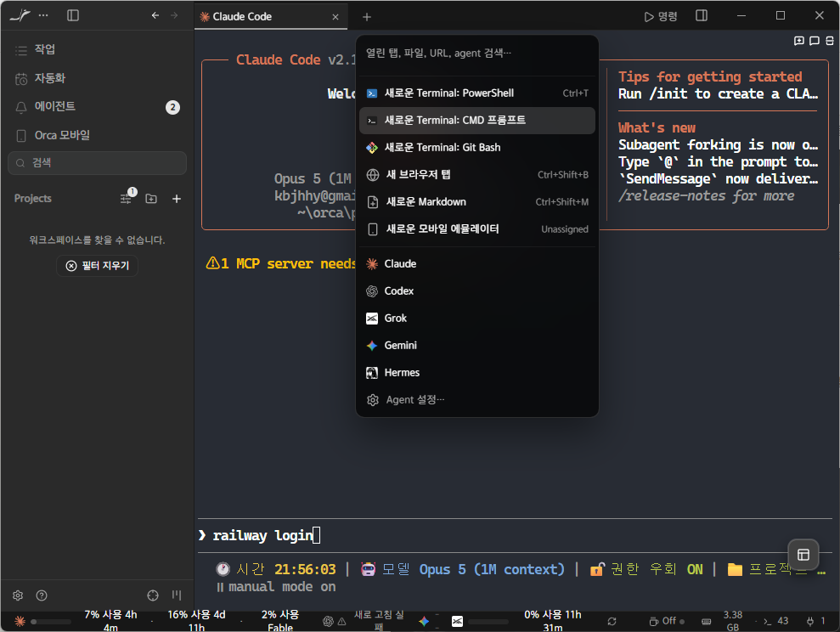Open Agent 설정 option
The width and height of the screenshot is (840, 632).
pyautogui.click(x=476, y=400)
